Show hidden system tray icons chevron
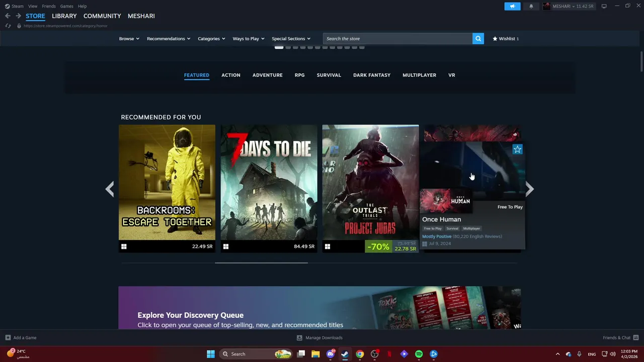 click(557, 354)
